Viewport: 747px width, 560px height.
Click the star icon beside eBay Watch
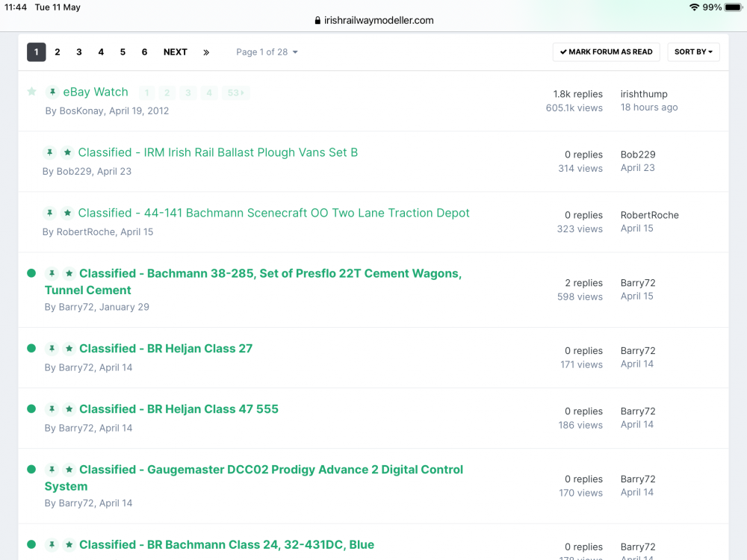coord(31,92)
